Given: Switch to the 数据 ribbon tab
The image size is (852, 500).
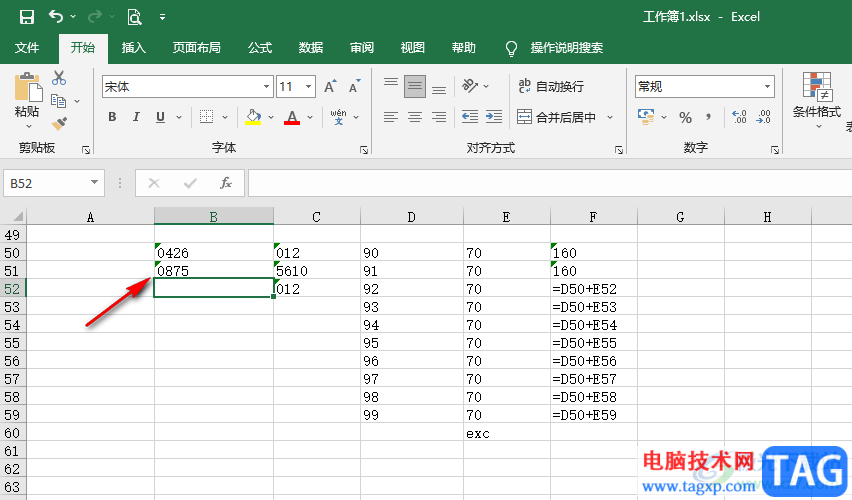Looking at the screenshot, I should pyautogui.click(x=311, y=48).
